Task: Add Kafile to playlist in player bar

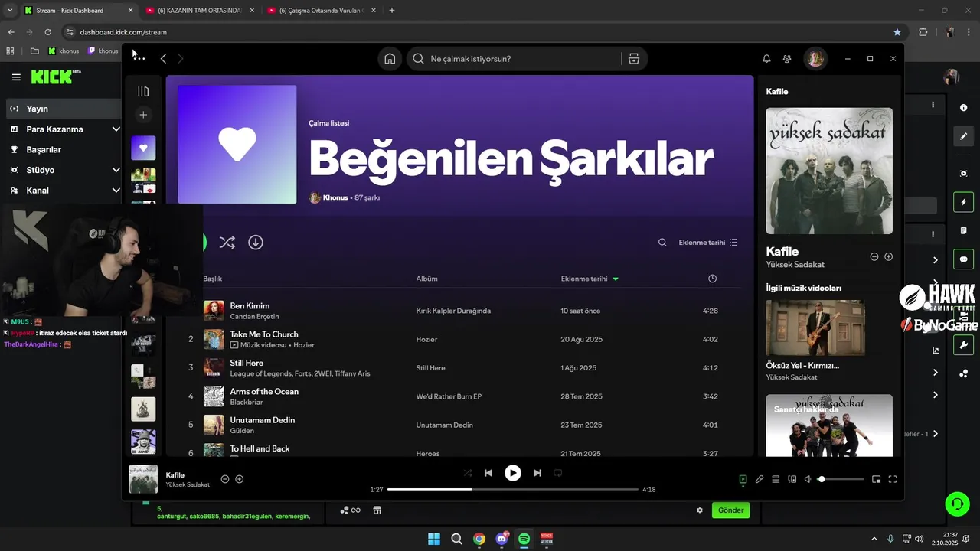Action: [240, 479]
